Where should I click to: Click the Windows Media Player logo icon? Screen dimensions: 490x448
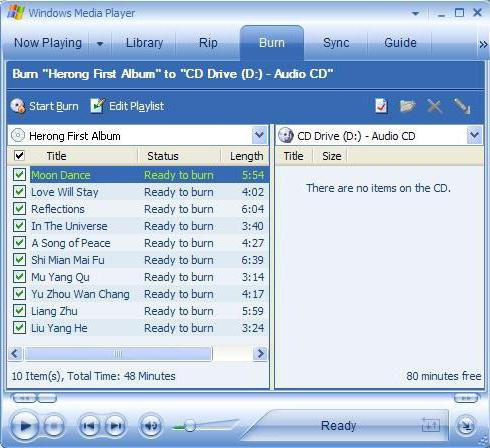(x=16, y=13)
